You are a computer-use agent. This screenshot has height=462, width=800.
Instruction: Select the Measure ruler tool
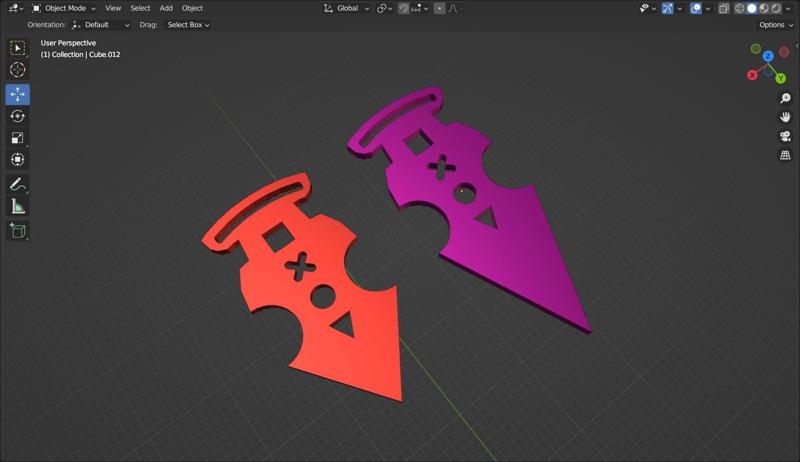17,207
